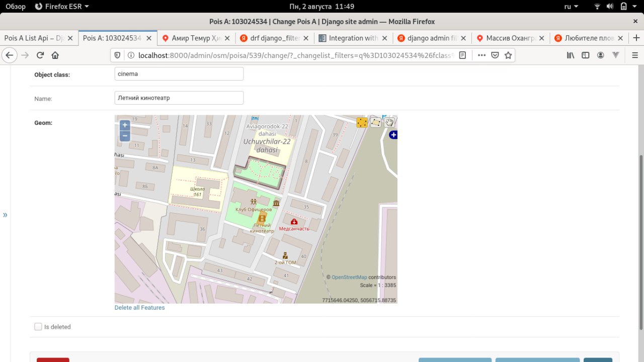Go back to previous page in Firefox
Image resolution: width=644 pixels, height=362 pixels.
pyautogui.click(x=10, y=55)
